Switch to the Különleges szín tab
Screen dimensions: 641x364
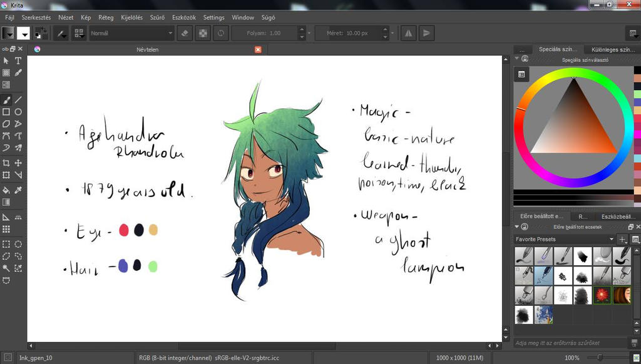pyautogui.click(x=613, y=49)
